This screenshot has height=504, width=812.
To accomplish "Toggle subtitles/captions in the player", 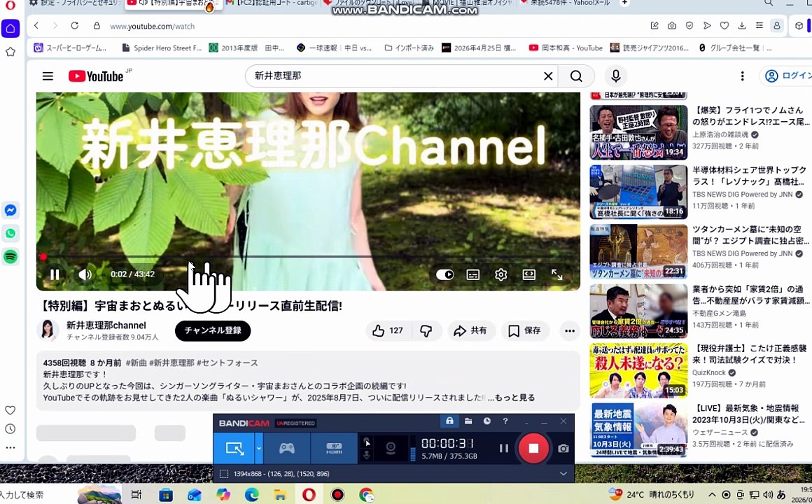I will (472, 274).
